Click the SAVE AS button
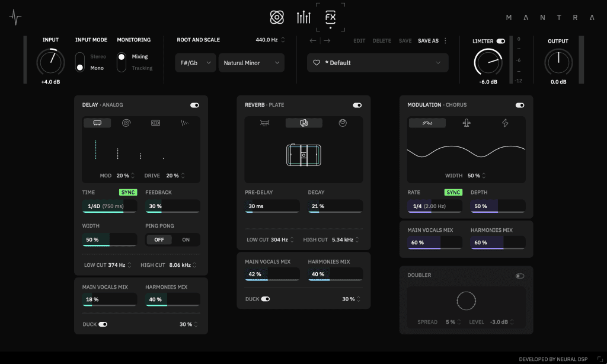The width and height of the screenshot is (607, 364). point(428,41)
